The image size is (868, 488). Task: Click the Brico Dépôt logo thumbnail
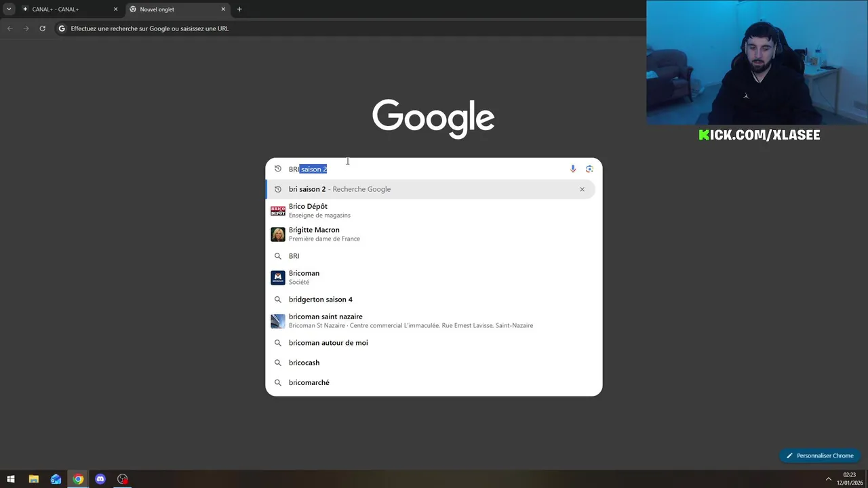278,211
